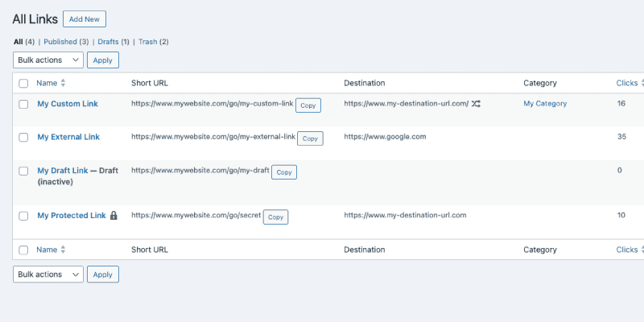Open the bottom Bulk actions dropdown
The width and height of the screenshot is (644, 322).
tap(48, 275)
